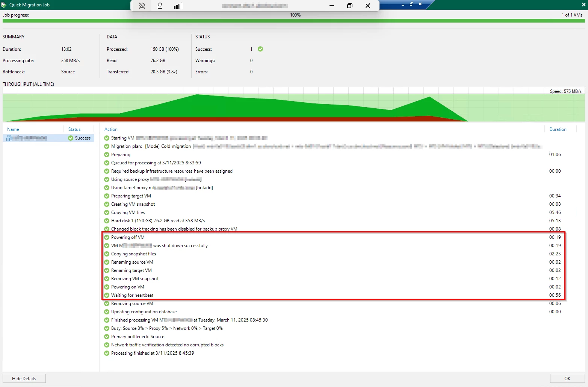Click the "1 of 1 VMs" counter
588x387 pixels.
point(572,15)
